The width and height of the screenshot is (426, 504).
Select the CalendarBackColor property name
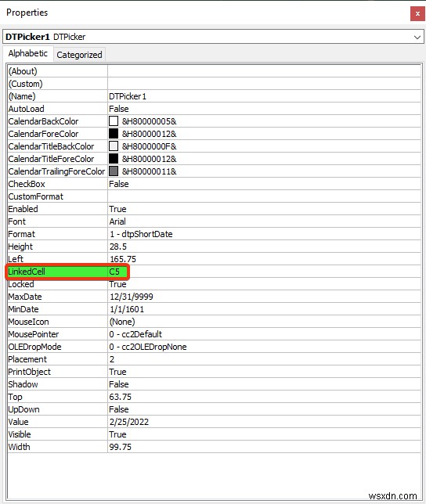[x=43, y=121]
